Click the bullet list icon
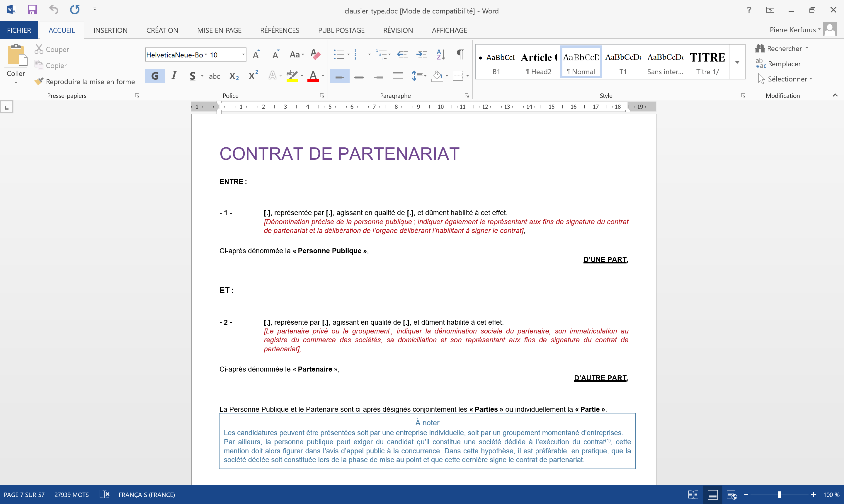The image size is (844, 504). click(x=338, y=54)
